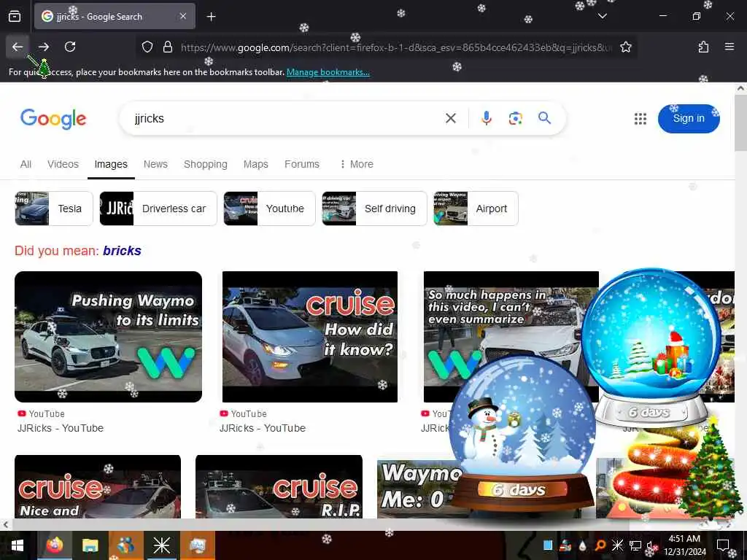Reload the page with the refresh icon

[x=70, y=47]
